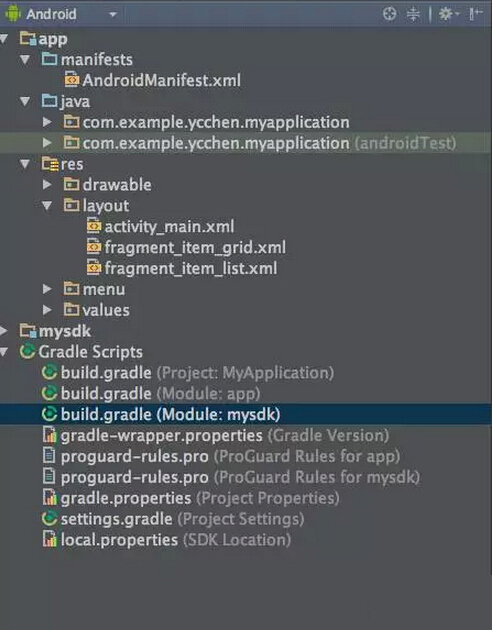This screenshot has width=492, height=630.
Task: Collapse the java folder
Action: coord(25,101)
